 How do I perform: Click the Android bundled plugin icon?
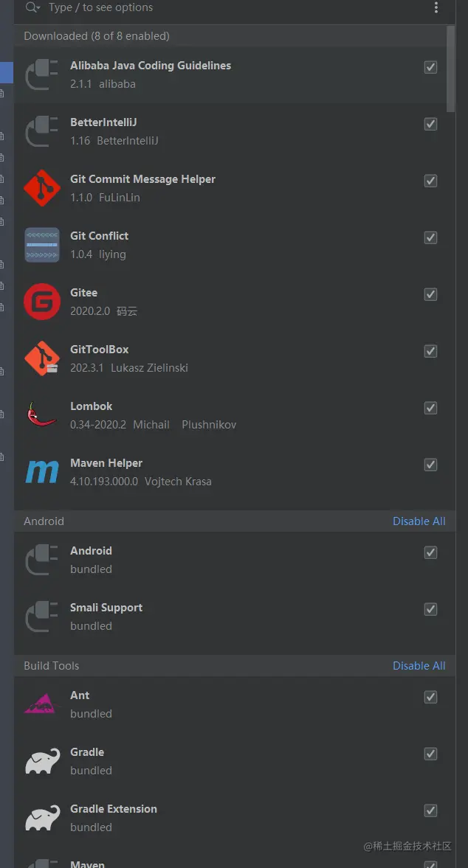(41, 560)
